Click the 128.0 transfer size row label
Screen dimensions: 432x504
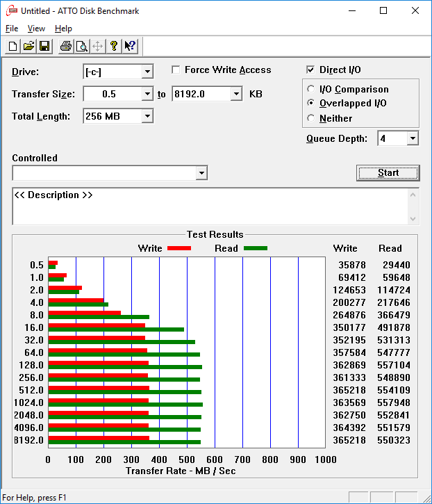click(31, 365)
